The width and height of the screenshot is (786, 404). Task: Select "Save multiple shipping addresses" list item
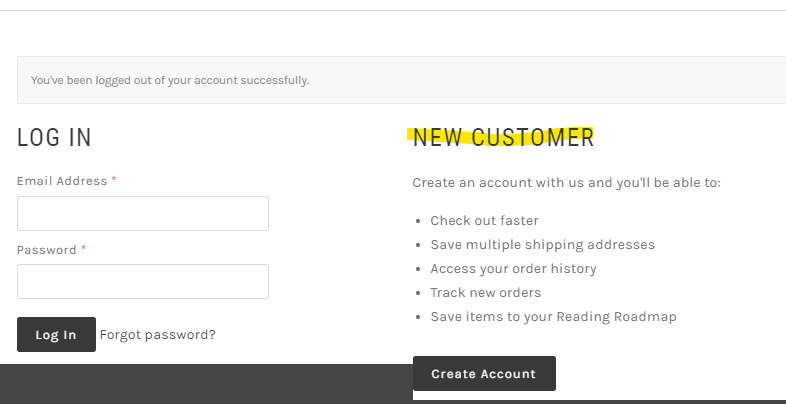(542, 245)
